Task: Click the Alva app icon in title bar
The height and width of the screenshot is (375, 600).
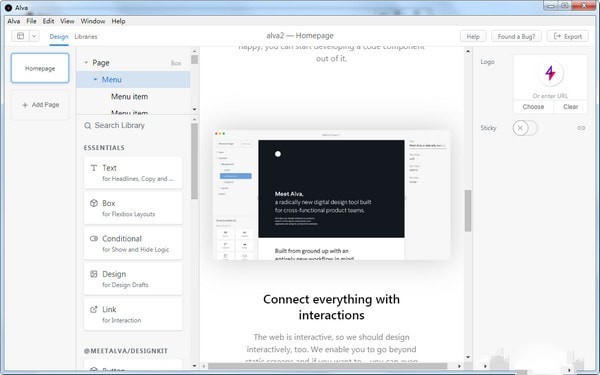Action: pos(8,7)
